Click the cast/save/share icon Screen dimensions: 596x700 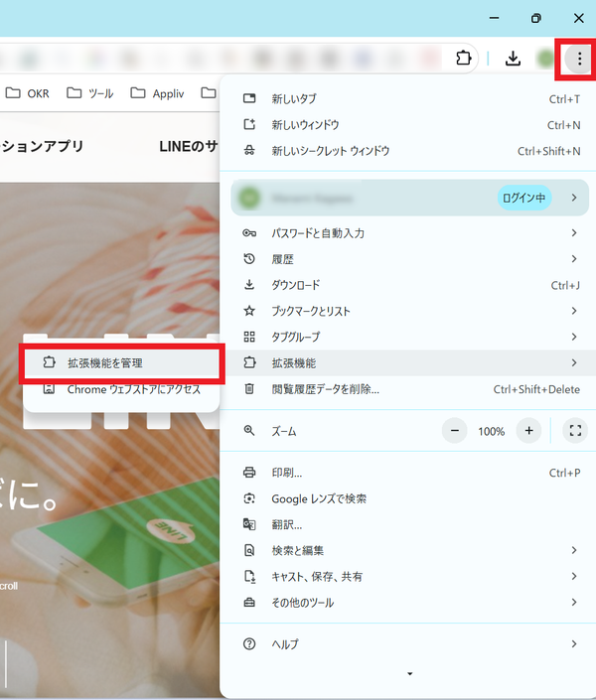(x=249, y=576)
